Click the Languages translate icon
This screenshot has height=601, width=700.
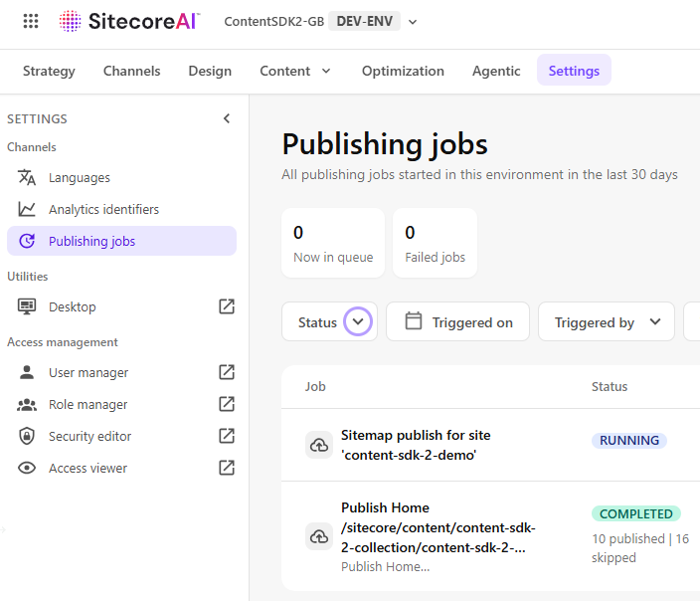(27, 177)
